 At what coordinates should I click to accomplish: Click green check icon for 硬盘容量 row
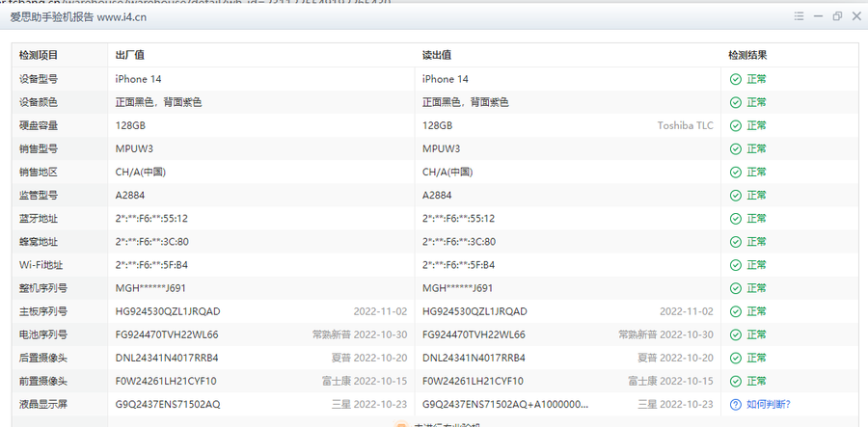pyautogui.click(x=736, y=125)
